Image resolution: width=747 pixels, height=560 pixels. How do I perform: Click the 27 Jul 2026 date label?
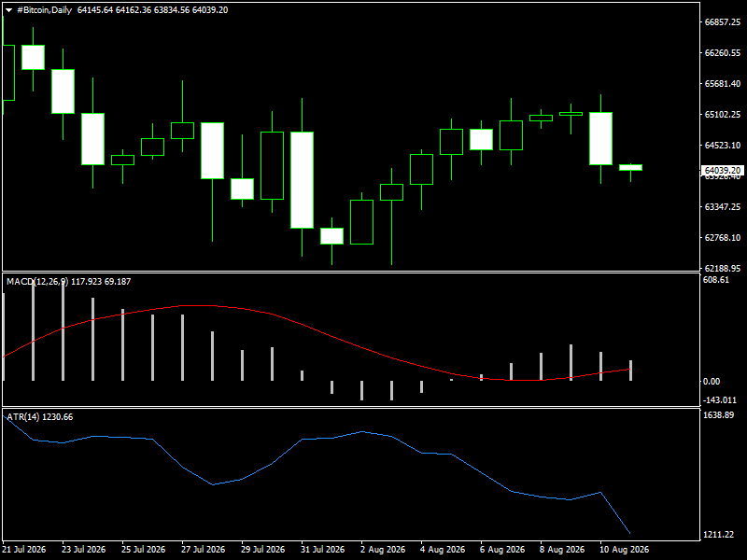point(204,550)
